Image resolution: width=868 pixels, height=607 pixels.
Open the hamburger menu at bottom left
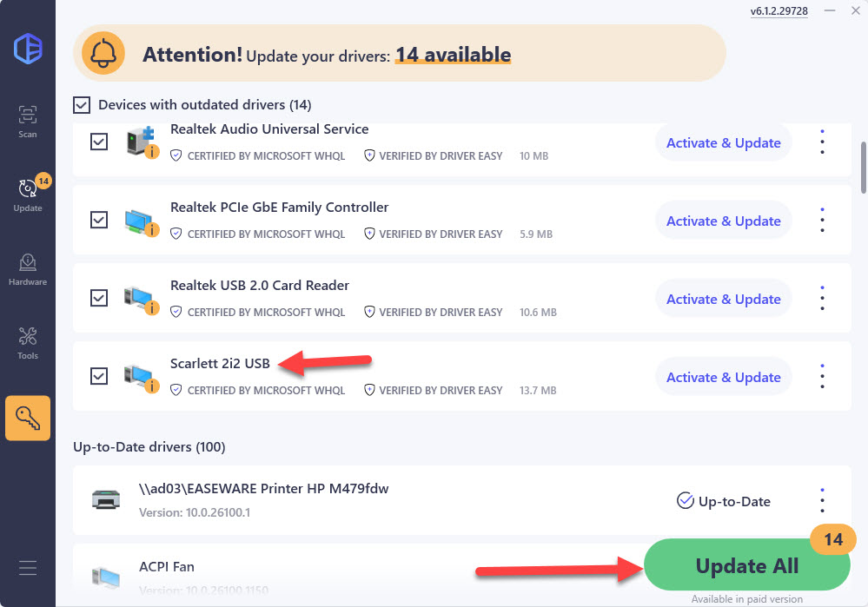point(28,569)
